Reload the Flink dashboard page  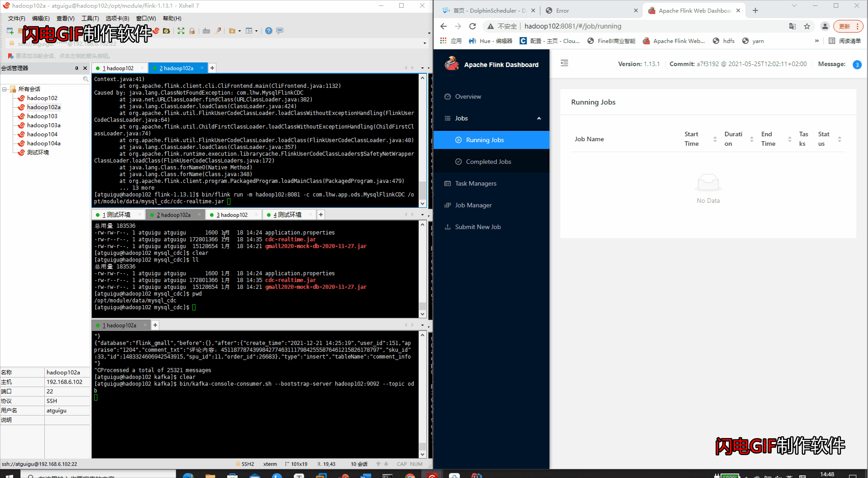click(472, 26)
